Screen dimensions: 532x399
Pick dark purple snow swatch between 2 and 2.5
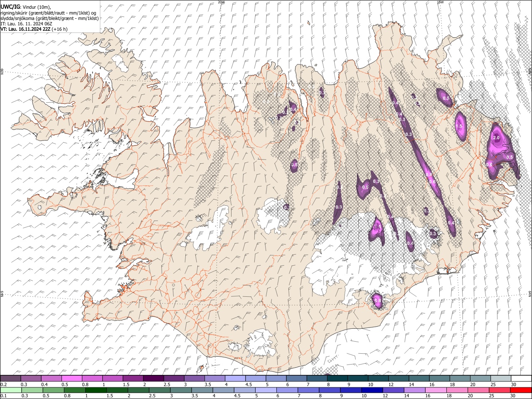(153, 379)
